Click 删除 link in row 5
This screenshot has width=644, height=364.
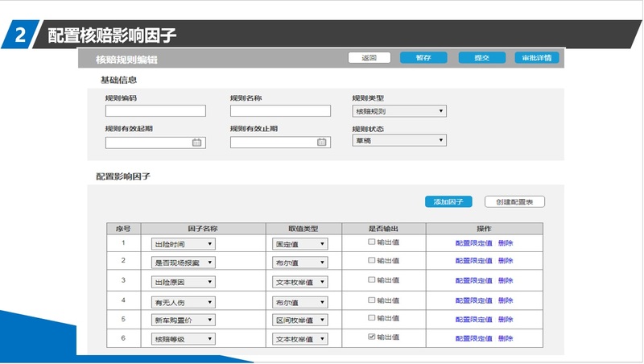coord(506,319)
